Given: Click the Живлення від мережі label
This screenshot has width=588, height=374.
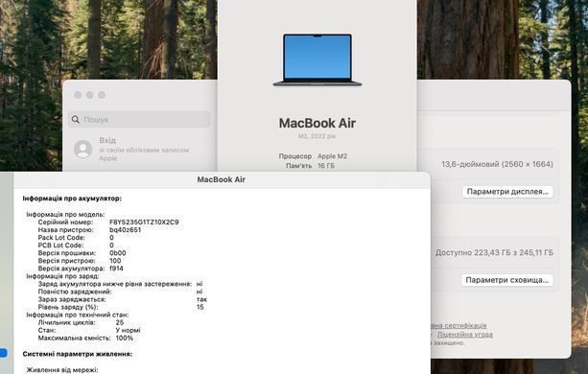Looking at the screenshot, I should click(62, 370).
